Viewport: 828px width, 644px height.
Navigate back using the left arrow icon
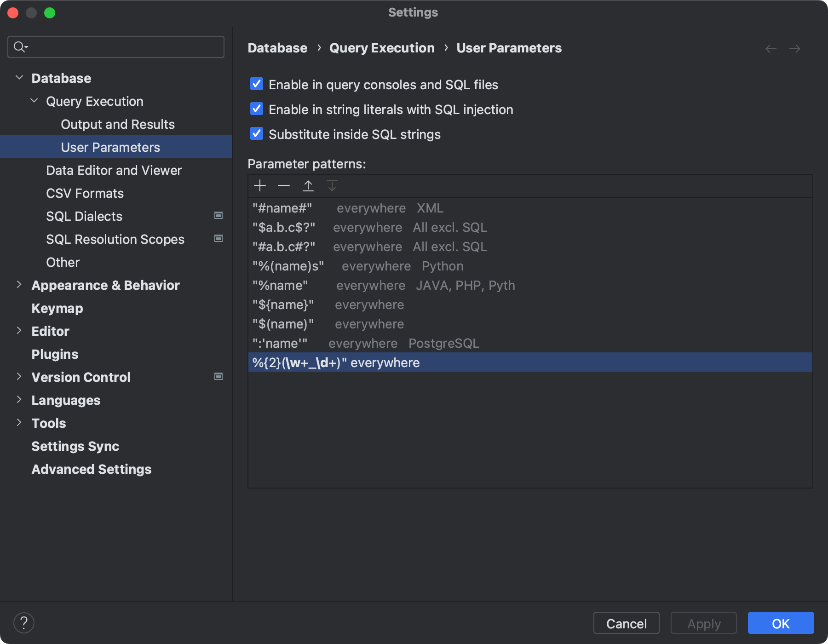coord(770,48)
